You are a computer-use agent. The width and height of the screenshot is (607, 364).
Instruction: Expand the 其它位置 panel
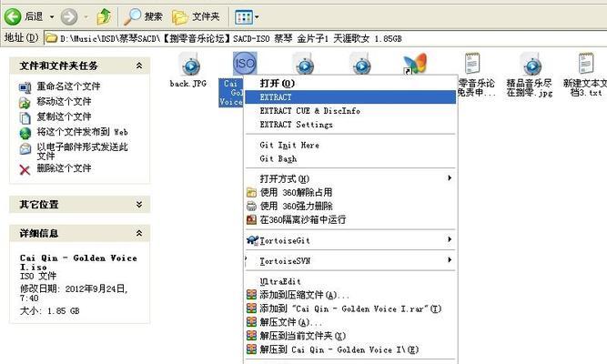[139, 204]
